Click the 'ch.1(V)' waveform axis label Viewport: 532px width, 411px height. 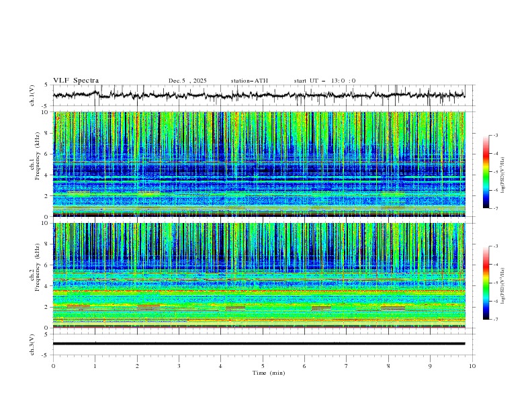pos(32,95)
